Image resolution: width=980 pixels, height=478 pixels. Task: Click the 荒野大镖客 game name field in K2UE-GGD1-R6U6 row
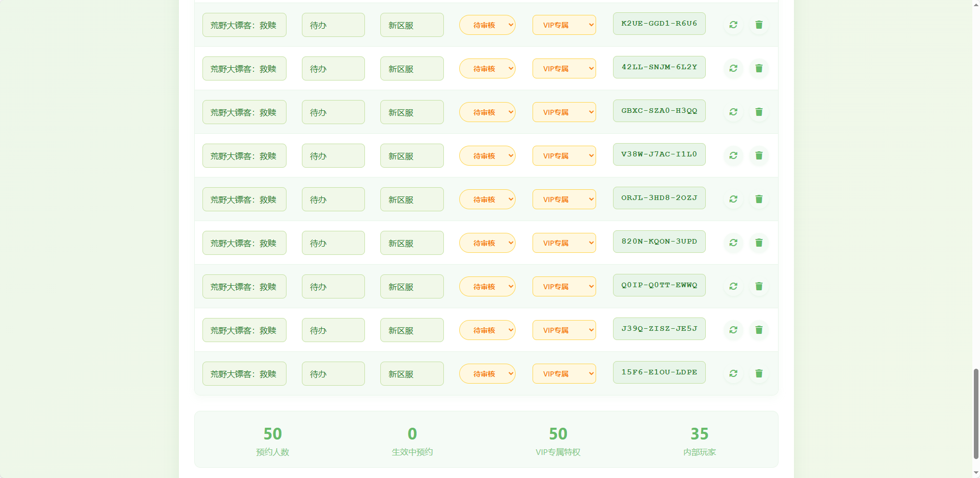(244, 25)
